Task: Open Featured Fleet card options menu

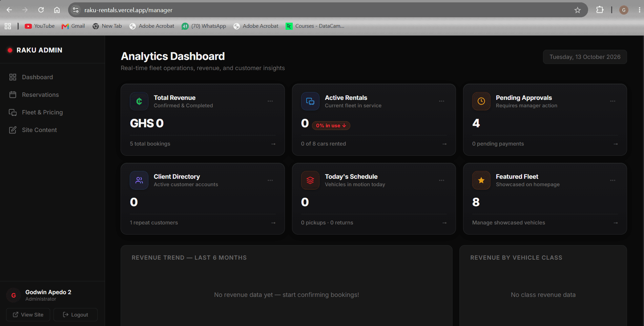Action: click(x=612, y=180)
